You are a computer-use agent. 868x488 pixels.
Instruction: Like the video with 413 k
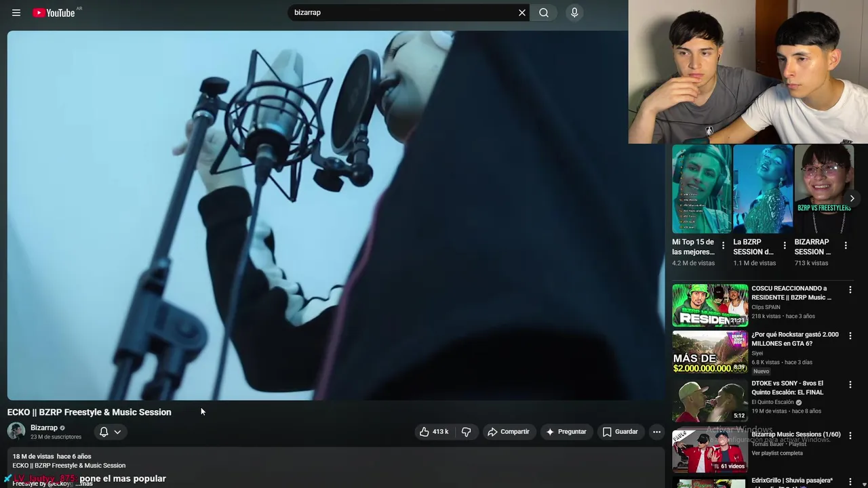click(x=434, y=432)
